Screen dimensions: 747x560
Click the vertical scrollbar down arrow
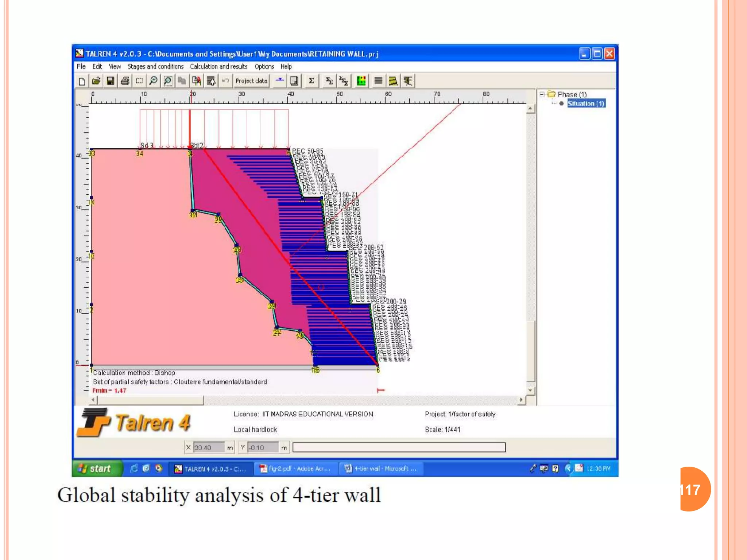point(531,390)
